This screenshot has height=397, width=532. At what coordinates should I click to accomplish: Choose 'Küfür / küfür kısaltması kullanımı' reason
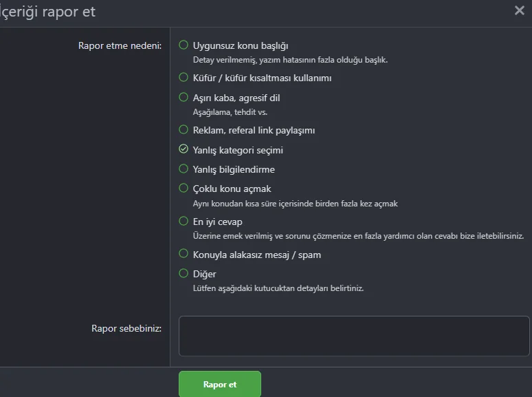184,78
